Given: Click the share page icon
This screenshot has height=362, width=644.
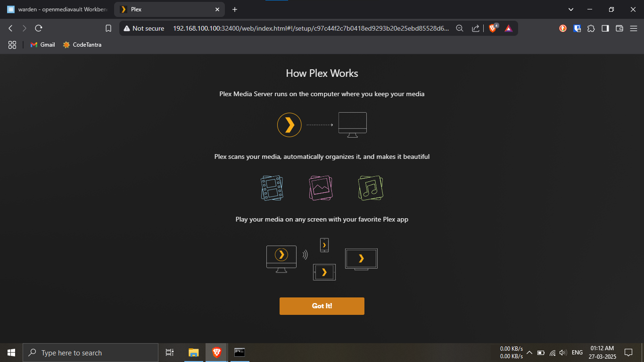Looking at the screenshot, I should tap(476, 28).
